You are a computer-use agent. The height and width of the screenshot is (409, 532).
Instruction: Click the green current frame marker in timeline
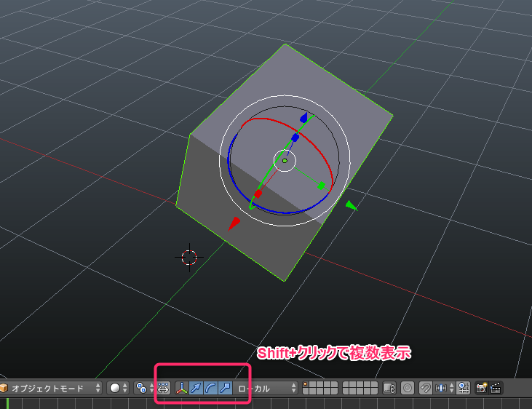click(x=7, y=403)
